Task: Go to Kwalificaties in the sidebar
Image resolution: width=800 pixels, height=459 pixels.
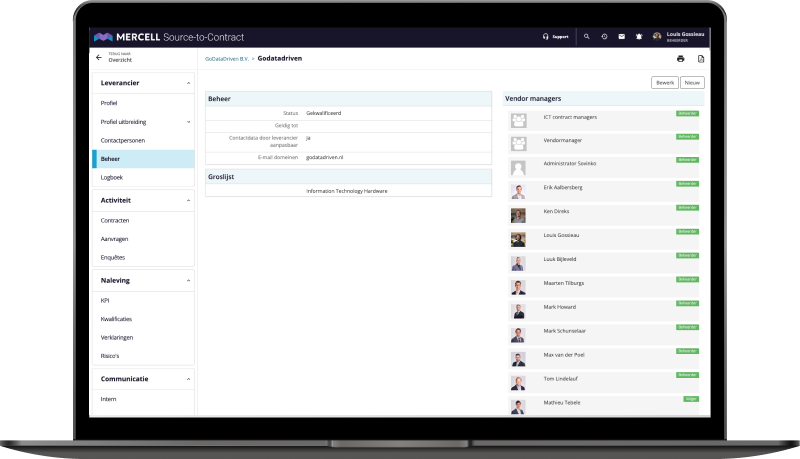Action: coord(118,318)
